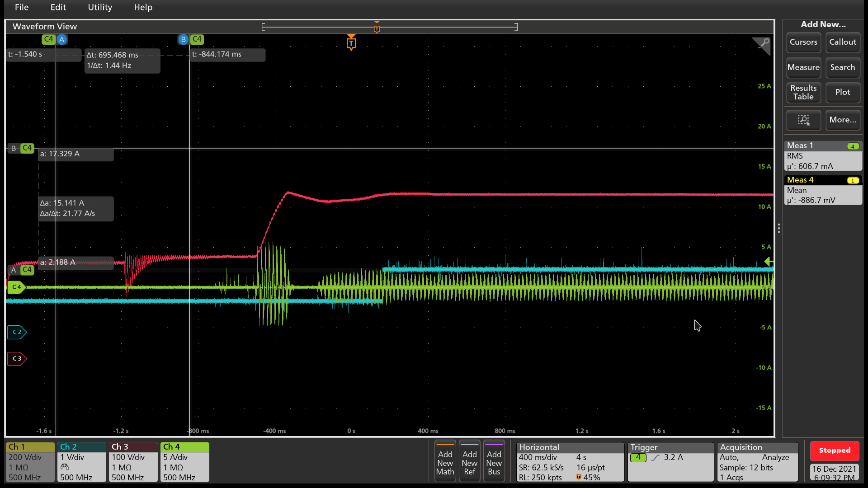Click the zoom overview bar at top
Viewport: 868px width, 488px height.
pyautogui.click(x=389, y=27)
